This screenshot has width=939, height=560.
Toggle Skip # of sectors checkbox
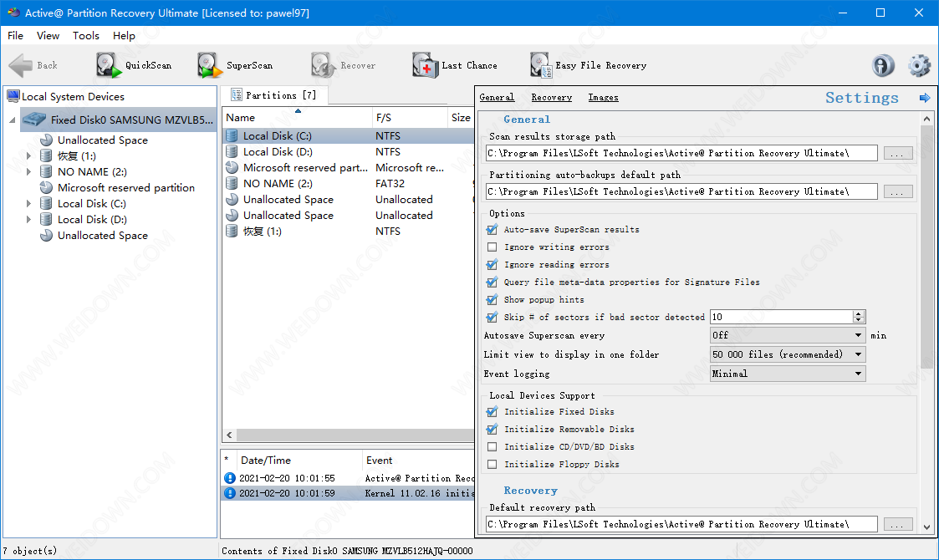point(492,318)
